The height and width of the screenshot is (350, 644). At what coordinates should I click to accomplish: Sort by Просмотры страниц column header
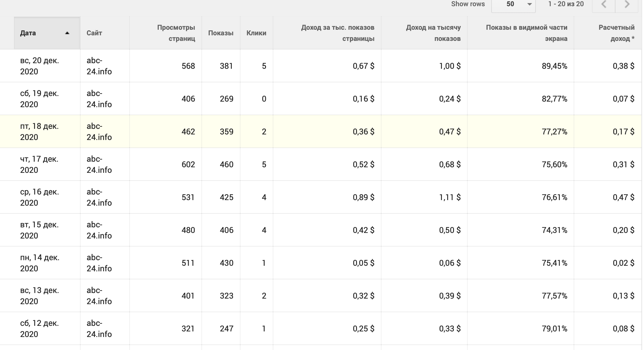(165, 33)
